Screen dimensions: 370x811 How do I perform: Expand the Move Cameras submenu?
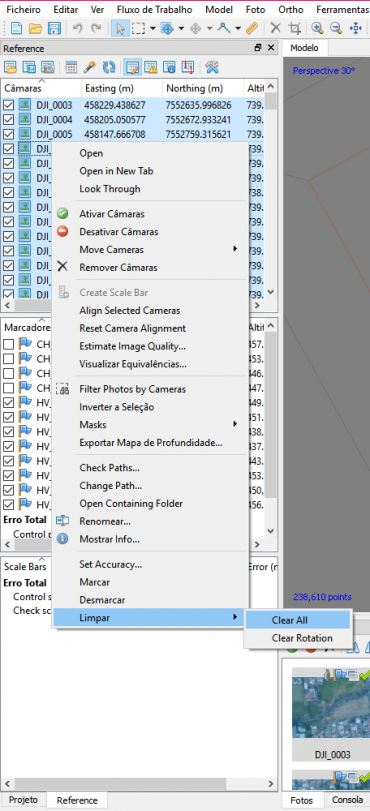(x=151, y=250)
